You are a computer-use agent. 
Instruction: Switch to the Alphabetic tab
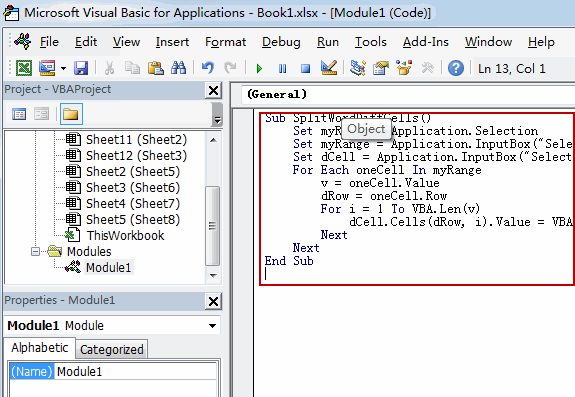pos(40,348)
